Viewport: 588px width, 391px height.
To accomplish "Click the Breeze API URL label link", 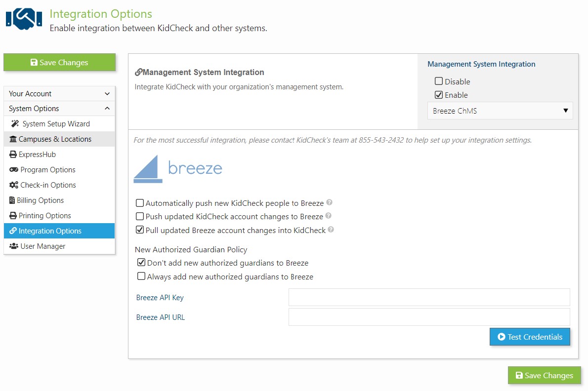I will pyautogui.click(x=161, y=317).
